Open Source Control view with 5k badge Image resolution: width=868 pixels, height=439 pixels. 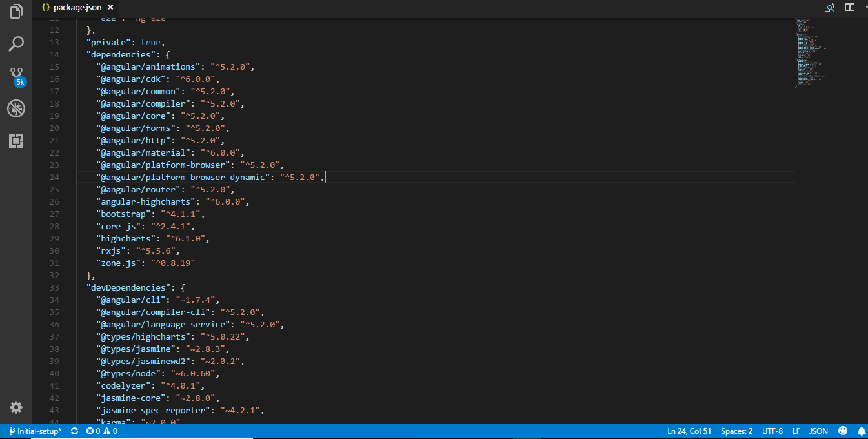click(x=17, y=77)
